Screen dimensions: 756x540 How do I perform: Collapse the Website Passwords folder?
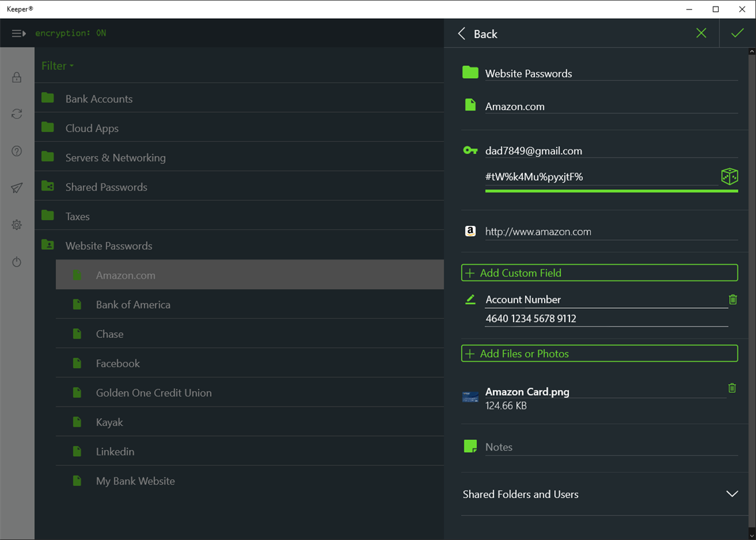coord(109,246)
